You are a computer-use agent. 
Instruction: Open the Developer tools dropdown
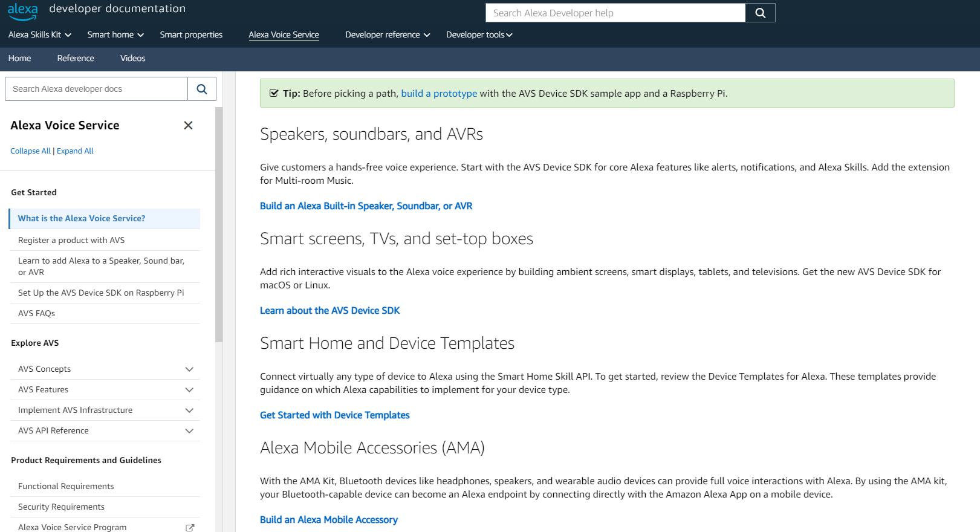[479, 35]
